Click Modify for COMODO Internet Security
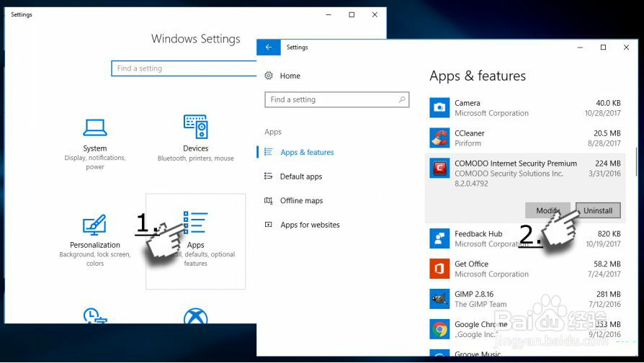 point(547,210)
